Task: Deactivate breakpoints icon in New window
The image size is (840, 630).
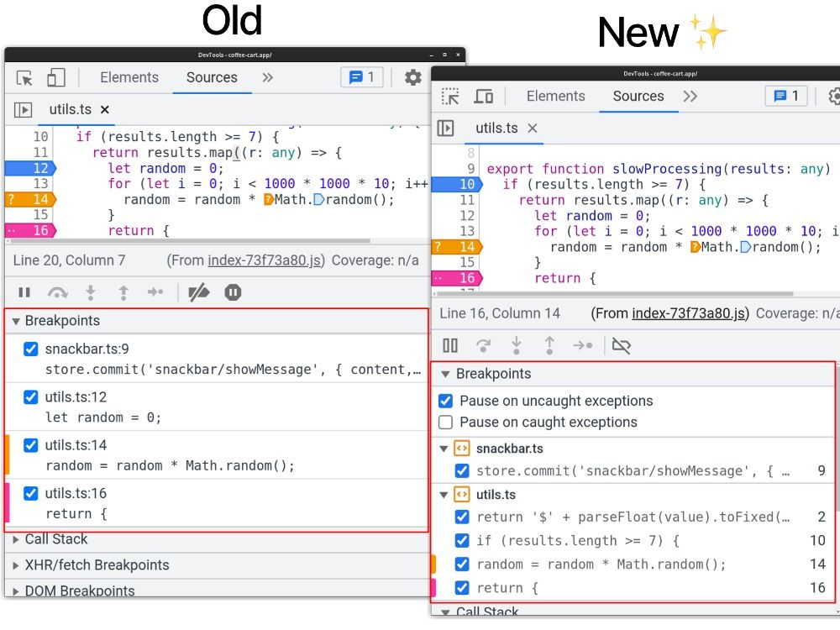Action: pos(622,346)
